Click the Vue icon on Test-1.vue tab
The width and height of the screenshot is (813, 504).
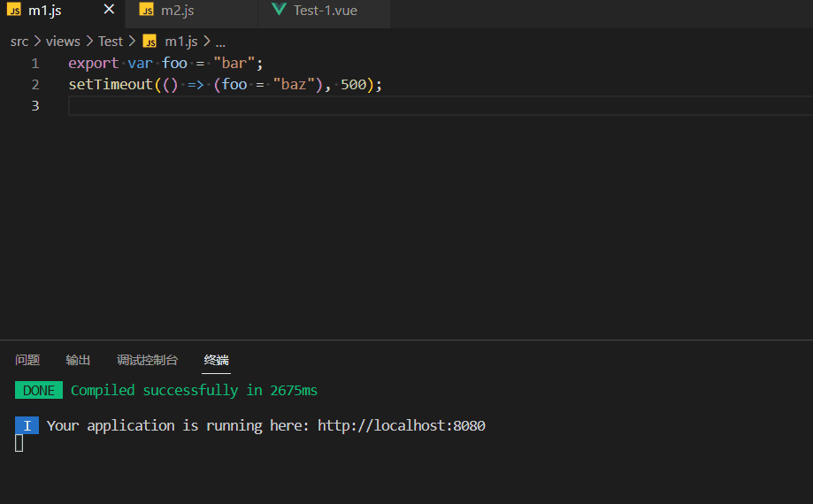[x=279, y=10]
